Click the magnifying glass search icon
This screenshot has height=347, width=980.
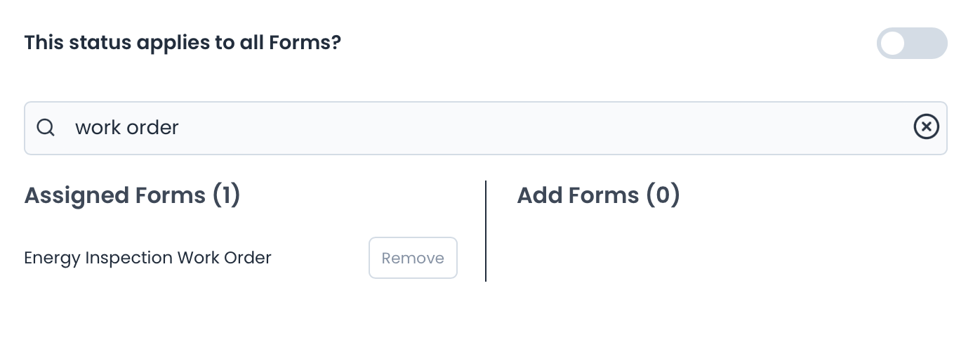click(46, 128)
